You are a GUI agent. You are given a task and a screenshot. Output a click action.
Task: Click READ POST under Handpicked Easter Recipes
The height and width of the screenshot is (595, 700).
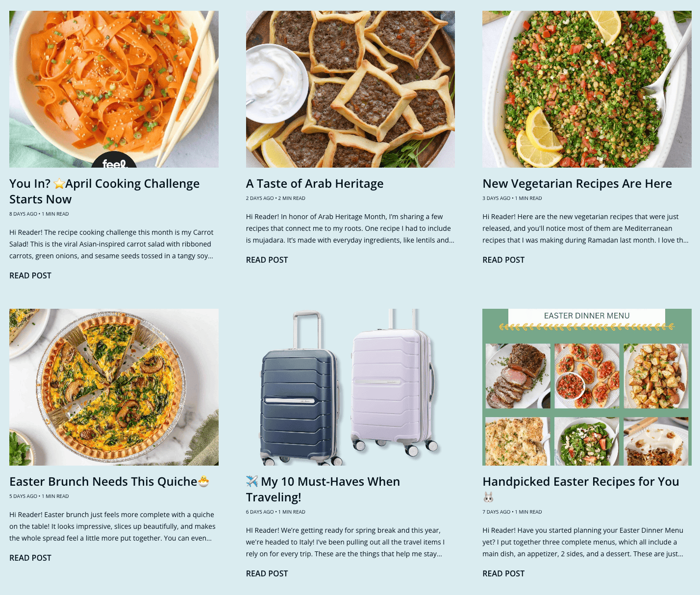pos(503,573)
